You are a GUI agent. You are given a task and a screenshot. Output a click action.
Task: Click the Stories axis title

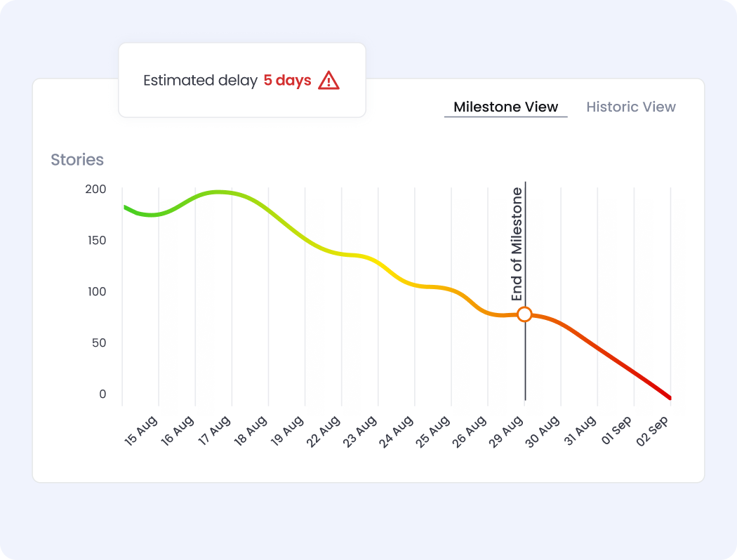77,160
